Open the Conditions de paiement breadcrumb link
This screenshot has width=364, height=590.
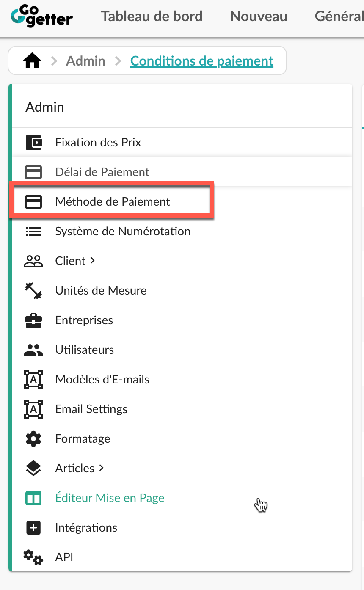(x=202, y=61)
